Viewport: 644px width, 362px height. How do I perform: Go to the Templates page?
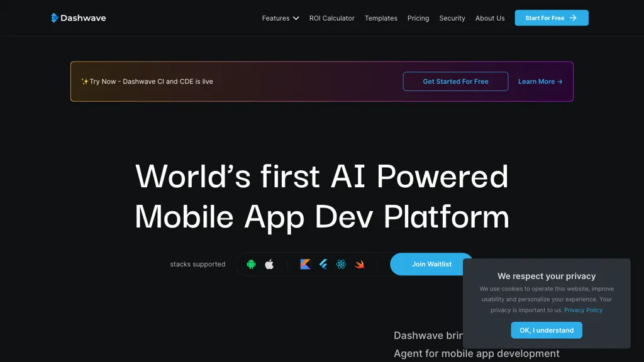point(380,18)
